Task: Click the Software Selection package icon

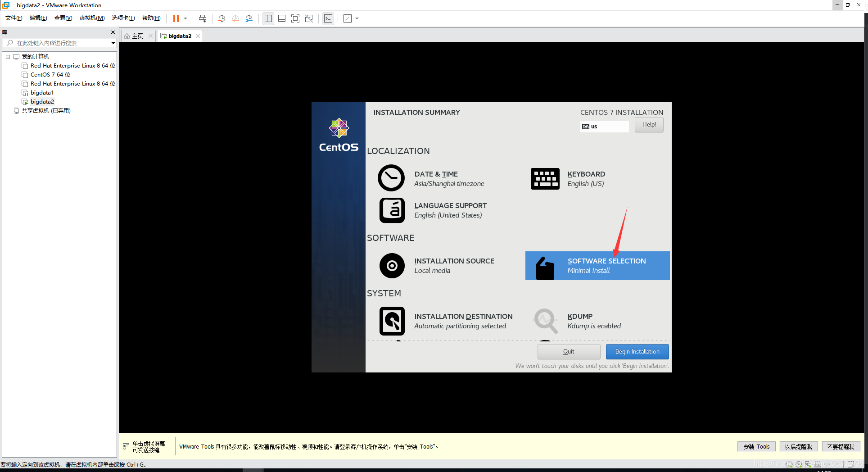Action: click(x=545, y=268)
